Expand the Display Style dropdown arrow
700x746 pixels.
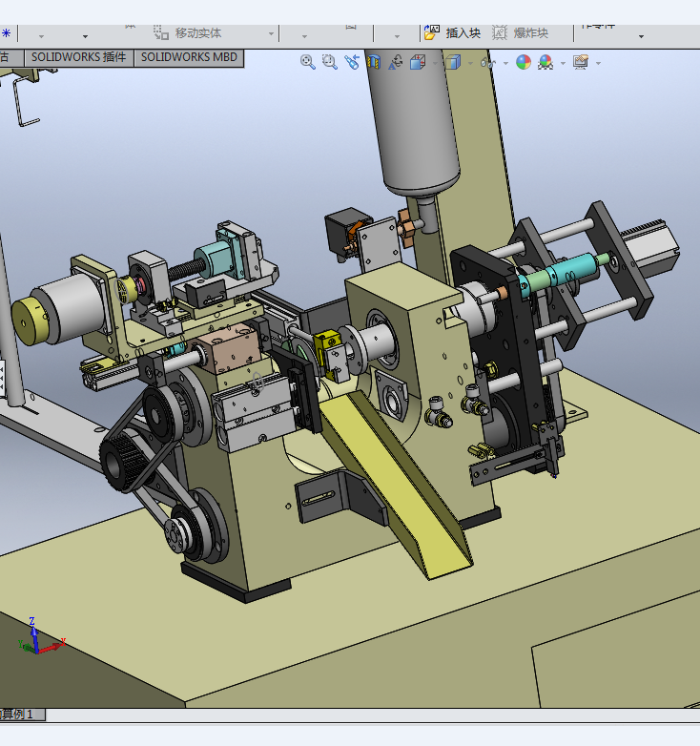468,63
